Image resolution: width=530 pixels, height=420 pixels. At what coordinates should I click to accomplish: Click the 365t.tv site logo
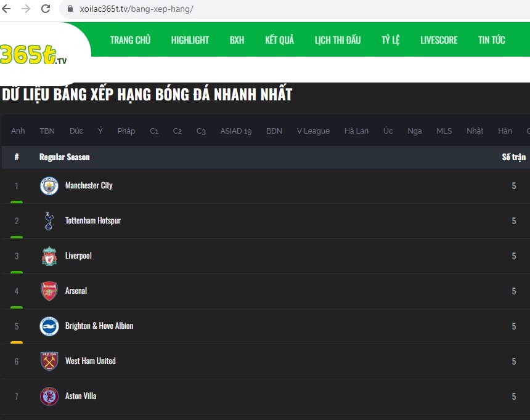33,55
